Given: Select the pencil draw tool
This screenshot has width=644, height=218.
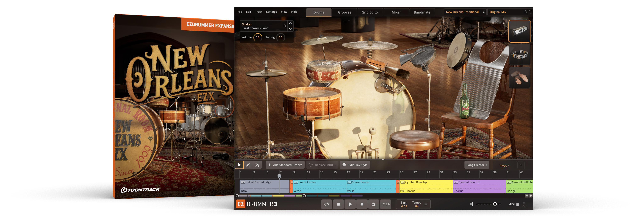Looking at the screenshot, I should click(248, 165).
